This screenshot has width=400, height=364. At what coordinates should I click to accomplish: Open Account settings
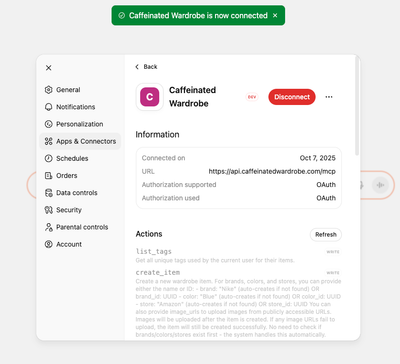[x=80, y=244]
